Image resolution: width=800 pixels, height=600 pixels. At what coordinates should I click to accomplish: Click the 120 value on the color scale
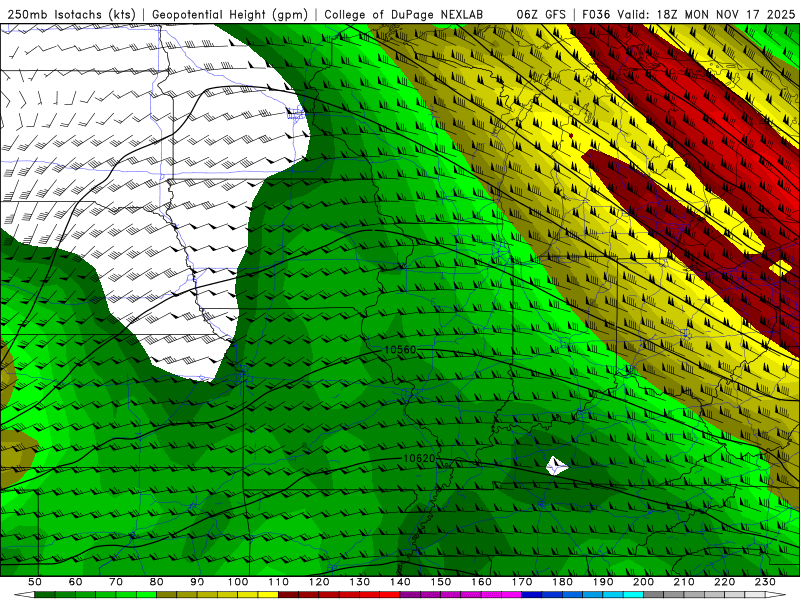click(x=319, y=582)
